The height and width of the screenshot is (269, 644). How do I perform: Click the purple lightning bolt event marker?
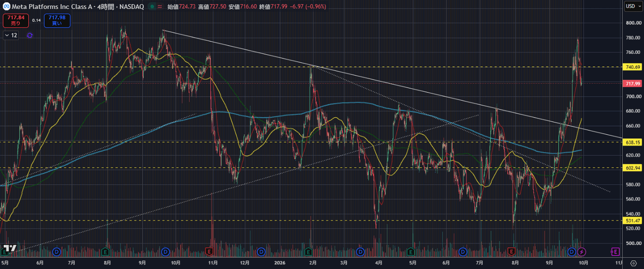coord(582,251)
